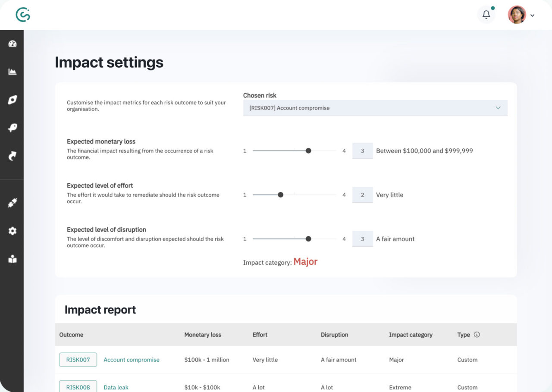Open the plug integrations icon
Screen dimensions: 552x392
(x=13, y=203)
